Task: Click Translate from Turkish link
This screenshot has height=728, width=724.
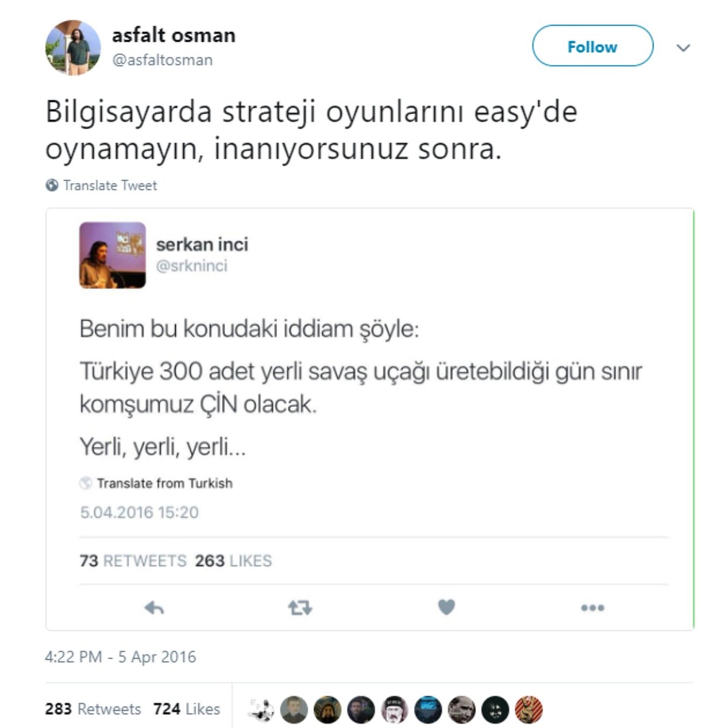Action: (x=165, y=483)
